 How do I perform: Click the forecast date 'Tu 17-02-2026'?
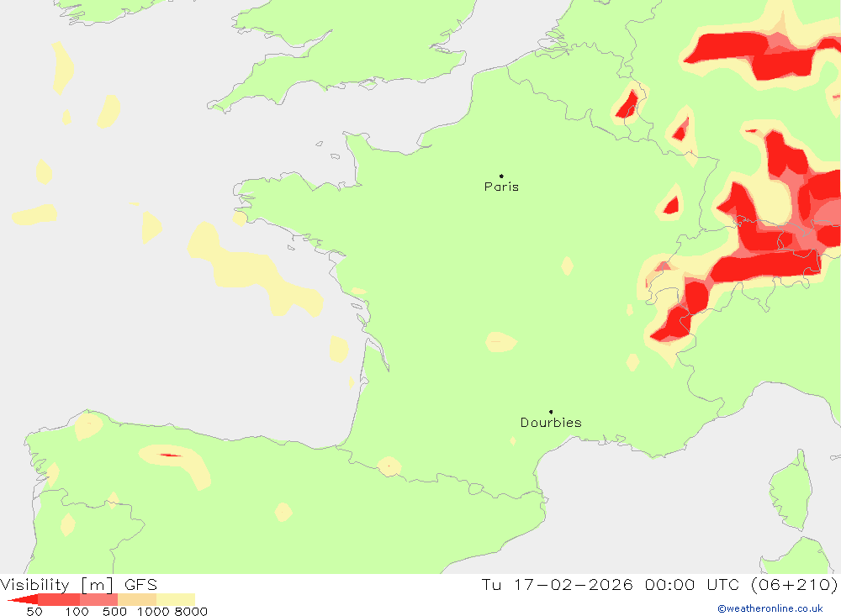[558, 584]
